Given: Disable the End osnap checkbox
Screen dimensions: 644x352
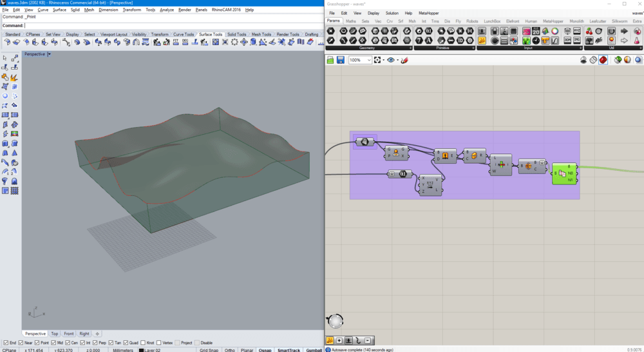Looking at the screenshot, I should click(6, 342).
